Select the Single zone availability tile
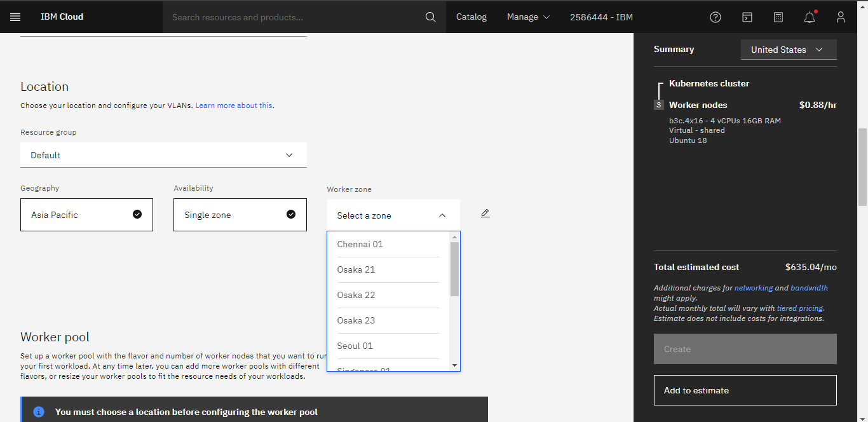868x422 pixels. [x=240, y=215]
